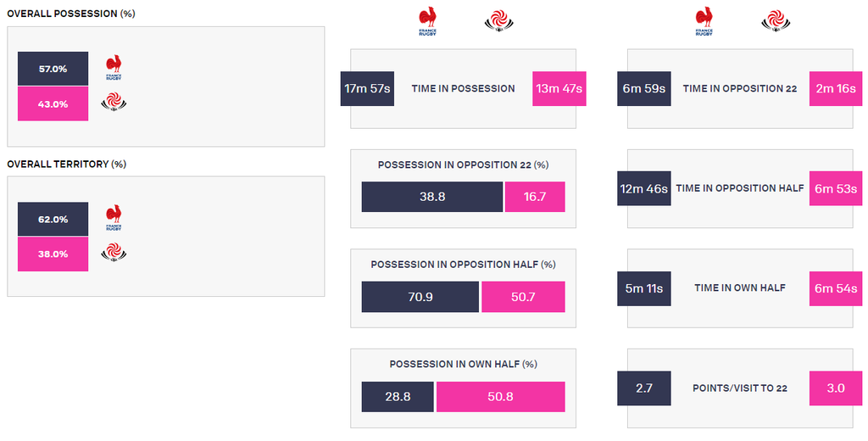Select France rooster logo above Time in Possession

[427, 22]
